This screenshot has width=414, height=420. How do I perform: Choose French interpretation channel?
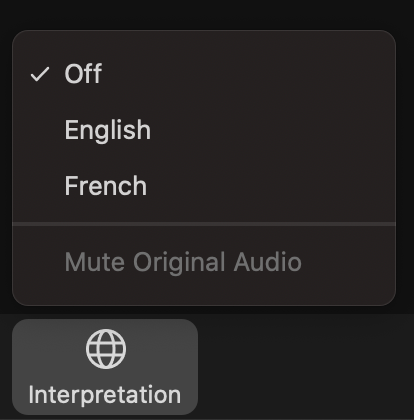pos(204,186)
